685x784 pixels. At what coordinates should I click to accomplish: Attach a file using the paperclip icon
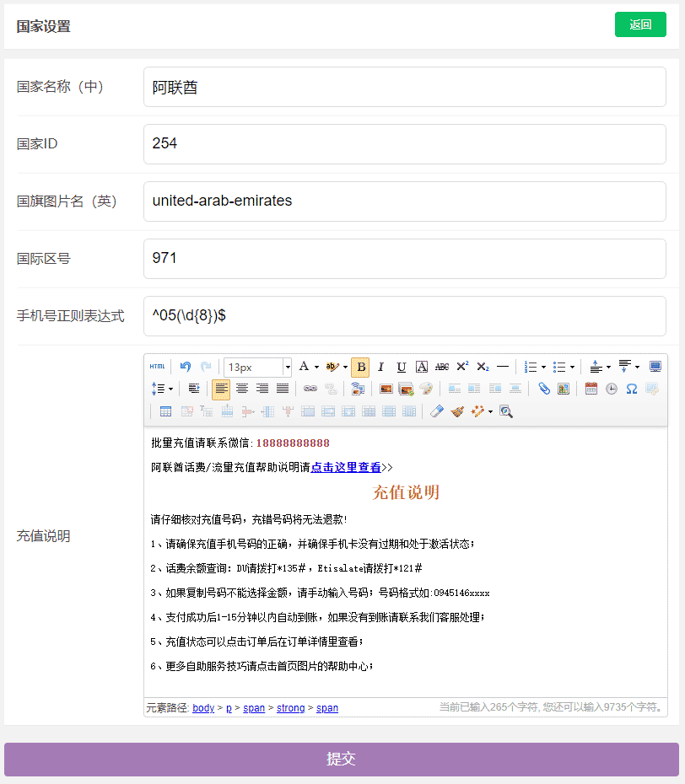pyautogui.click(x=544, y=389)
